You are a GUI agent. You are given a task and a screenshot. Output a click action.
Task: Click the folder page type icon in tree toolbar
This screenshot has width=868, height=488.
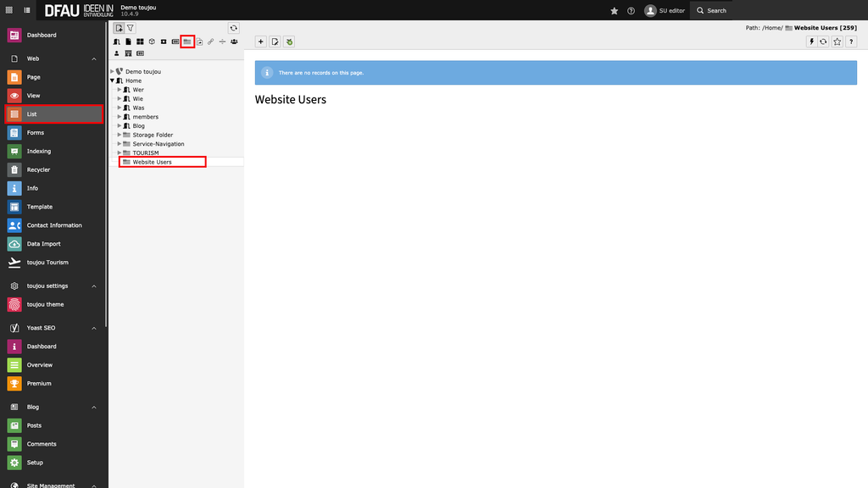[187, 42]
